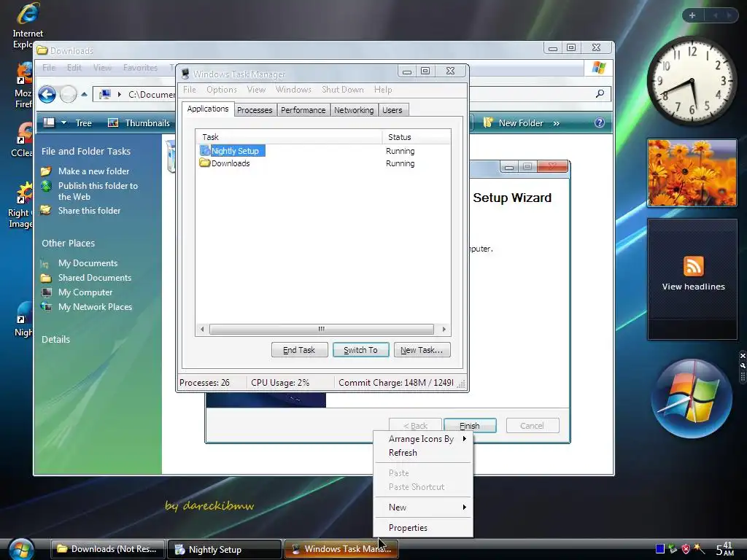
Task: Click the search magnifier in Downloads window
Action: point(600,94)
